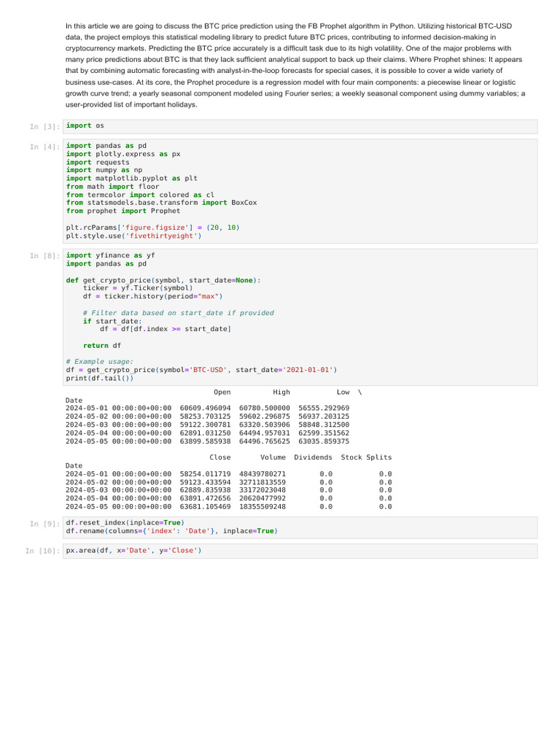
Task: Select the get_crypto_price function cell
Action: (x=300, y=317)
